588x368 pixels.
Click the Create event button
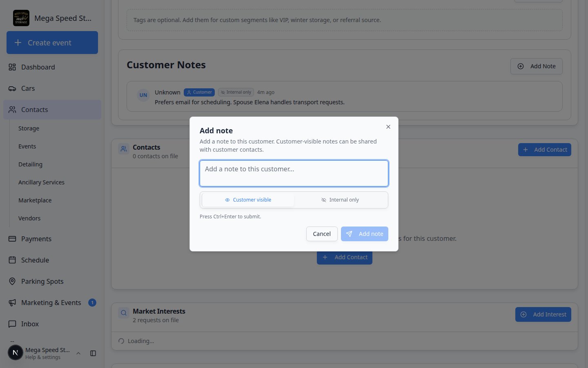[x=52, y=43]
